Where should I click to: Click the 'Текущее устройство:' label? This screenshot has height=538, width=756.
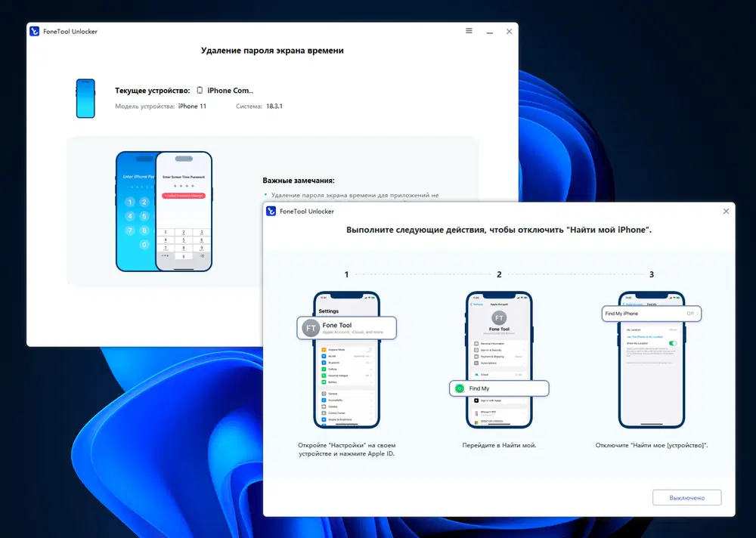(153, 91)
